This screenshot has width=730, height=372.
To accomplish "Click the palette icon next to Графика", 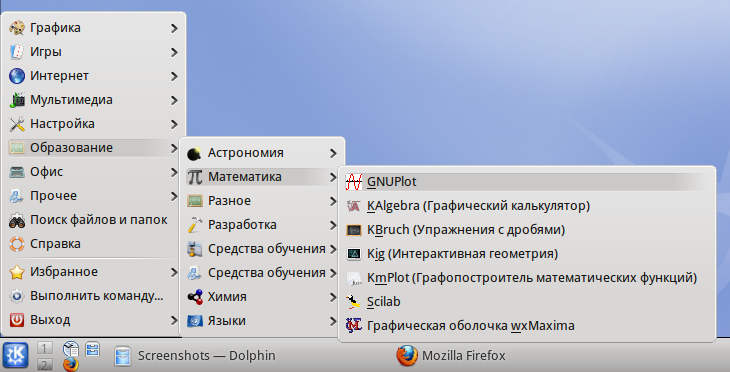I will pyautogui.click(x=17, y=28).
